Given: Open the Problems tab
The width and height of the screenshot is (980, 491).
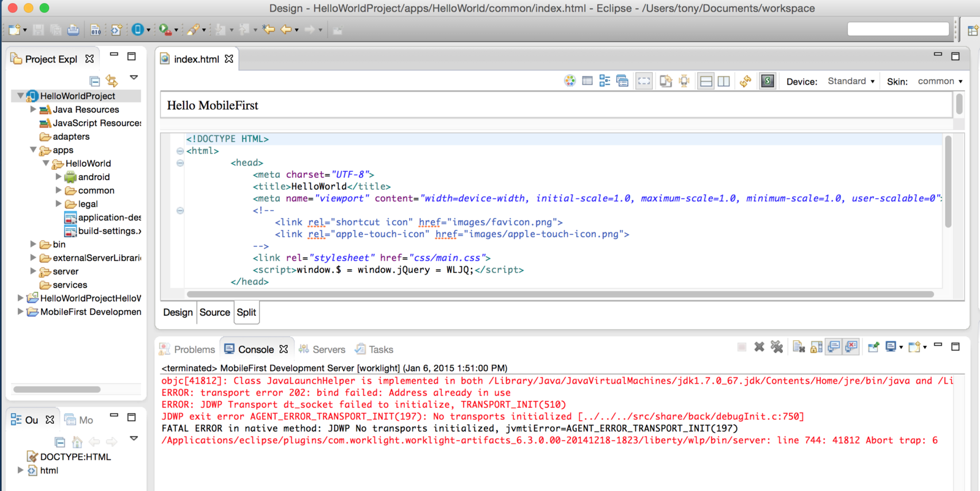Looking at the screenshot, I should click(x=187, y=349).
